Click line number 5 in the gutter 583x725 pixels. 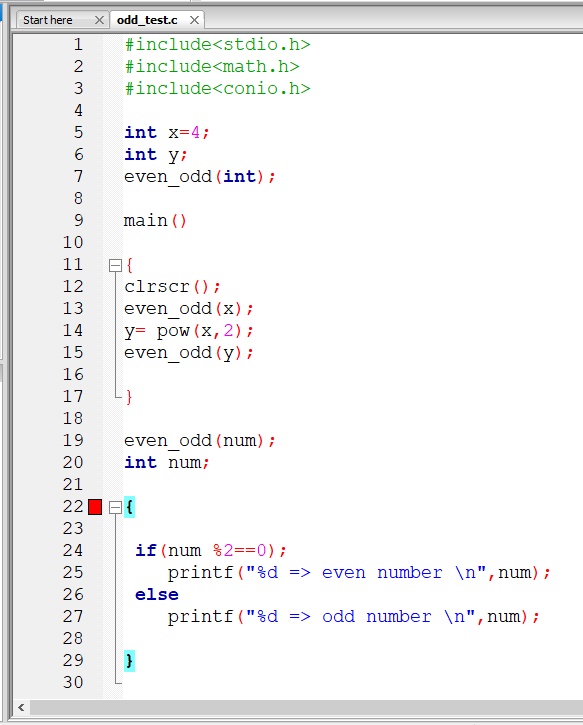pyautogui.click(x=79, y=132)
